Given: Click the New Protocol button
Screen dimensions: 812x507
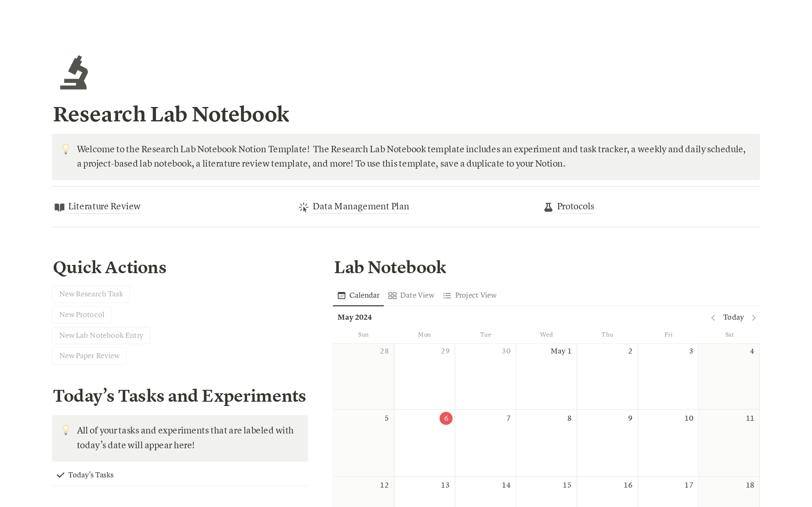Looking at the screenshot, I should point(81,314).
